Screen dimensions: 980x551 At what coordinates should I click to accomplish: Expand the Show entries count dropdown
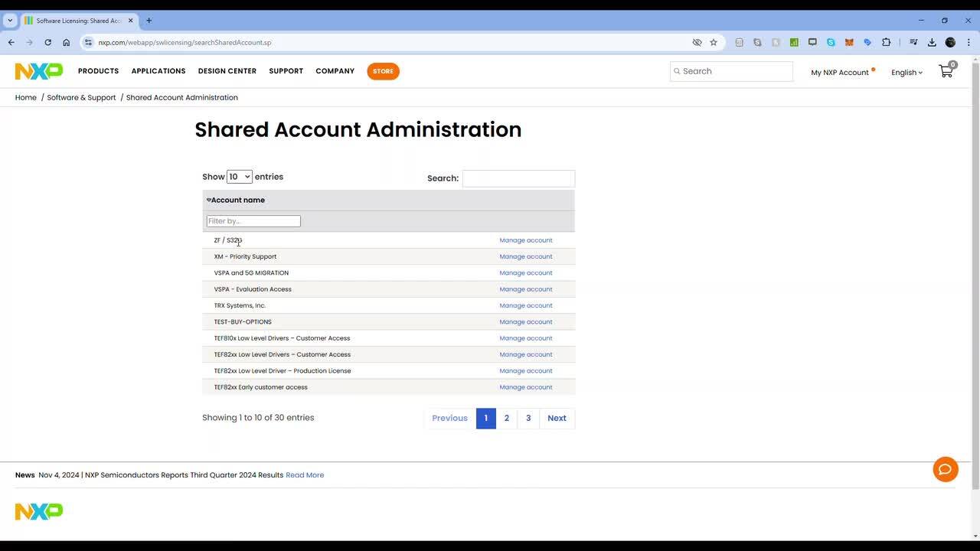[240, 177]
